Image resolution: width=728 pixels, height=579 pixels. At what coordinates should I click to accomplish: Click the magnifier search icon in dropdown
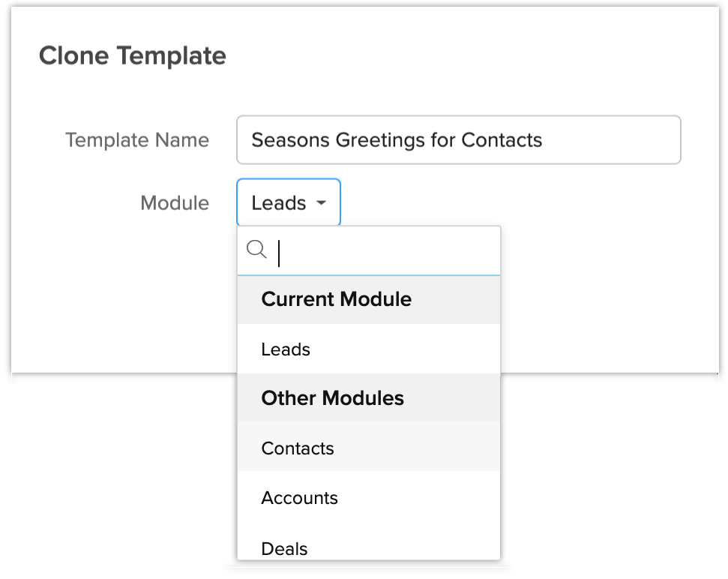pos(256,250)
